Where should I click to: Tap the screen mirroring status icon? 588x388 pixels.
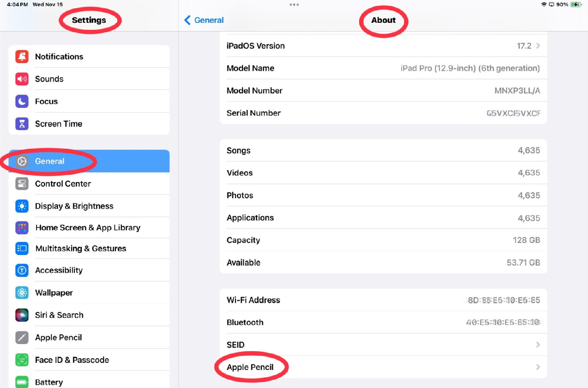pos(552,4)
